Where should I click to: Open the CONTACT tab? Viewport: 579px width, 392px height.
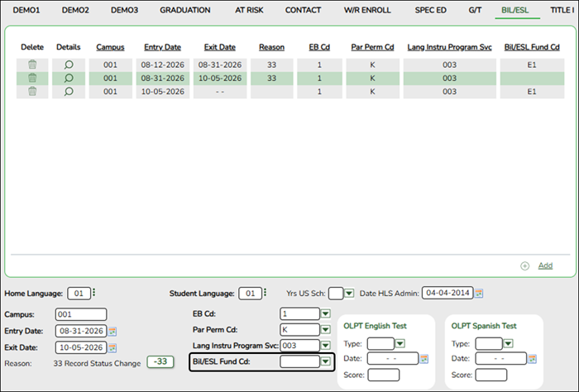click(303, 10)
